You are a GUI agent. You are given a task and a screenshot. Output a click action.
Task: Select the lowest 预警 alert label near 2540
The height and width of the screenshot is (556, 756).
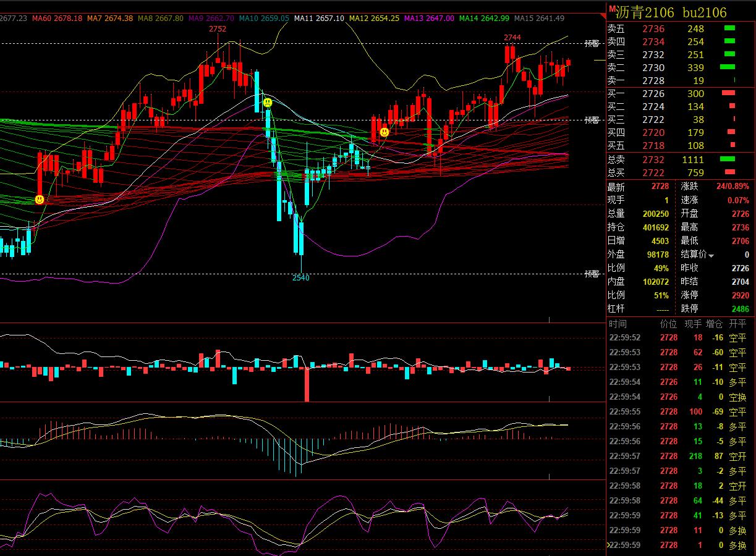592,274
